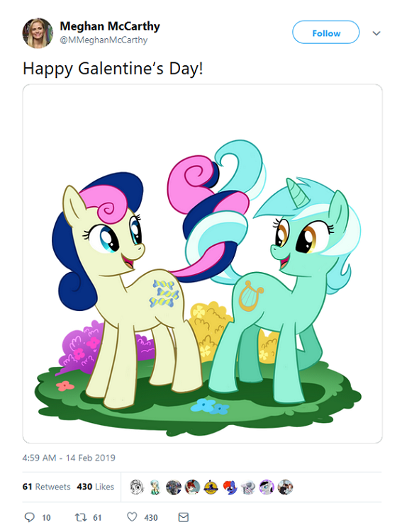
Task: Click the last liker avatar in row
Action: [x=285, y=487]
